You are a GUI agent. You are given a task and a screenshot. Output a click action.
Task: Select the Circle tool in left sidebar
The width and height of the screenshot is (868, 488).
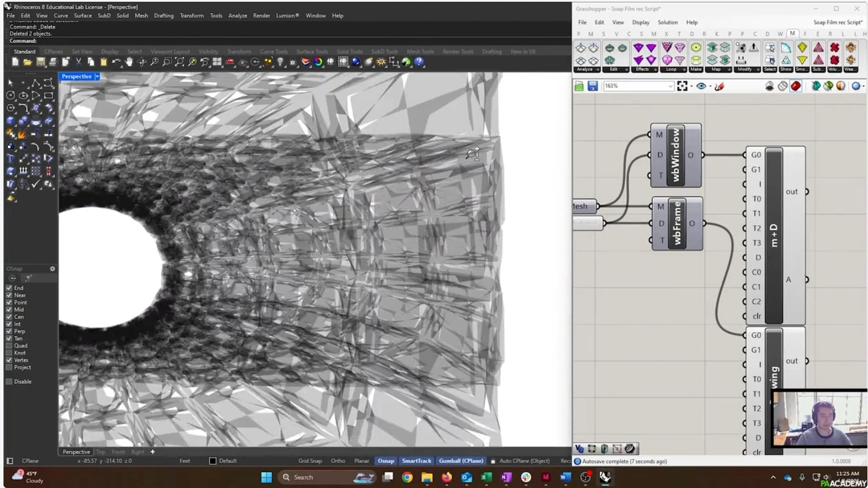[x=10, y=95]
